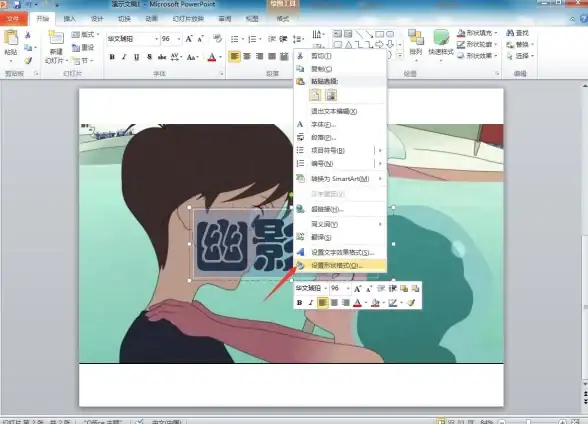Viewport: 588px width, 424px height.
Task: Click the Format Painter on mini toolbar
Action: click(x=411, y=303)
